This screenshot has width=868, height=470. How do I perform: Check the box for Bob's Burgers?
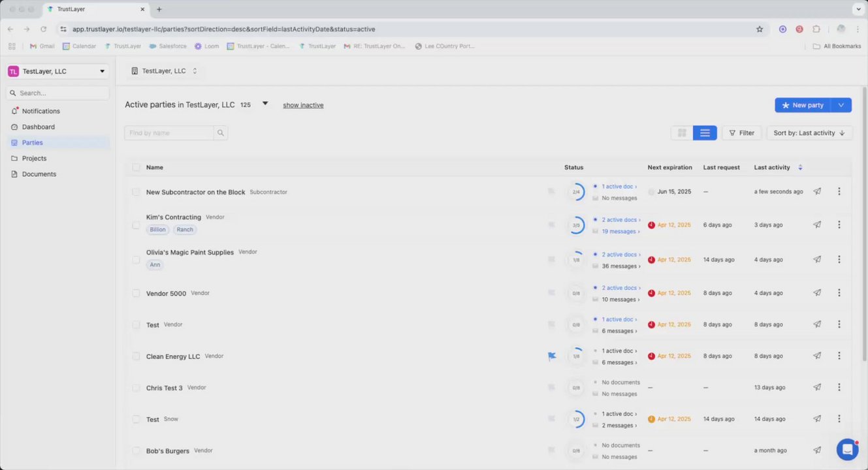136,450
